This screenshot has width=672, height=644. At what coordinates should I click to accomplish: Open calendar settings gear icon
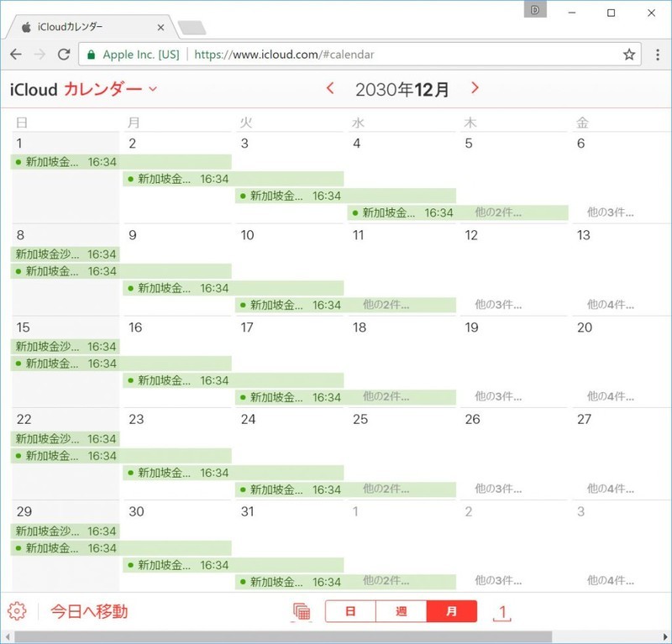17,611
